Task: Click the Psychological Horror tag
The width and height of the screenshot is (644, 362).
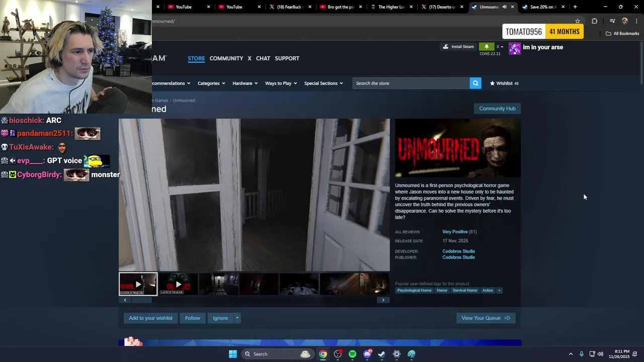Action: coord(414,290)
